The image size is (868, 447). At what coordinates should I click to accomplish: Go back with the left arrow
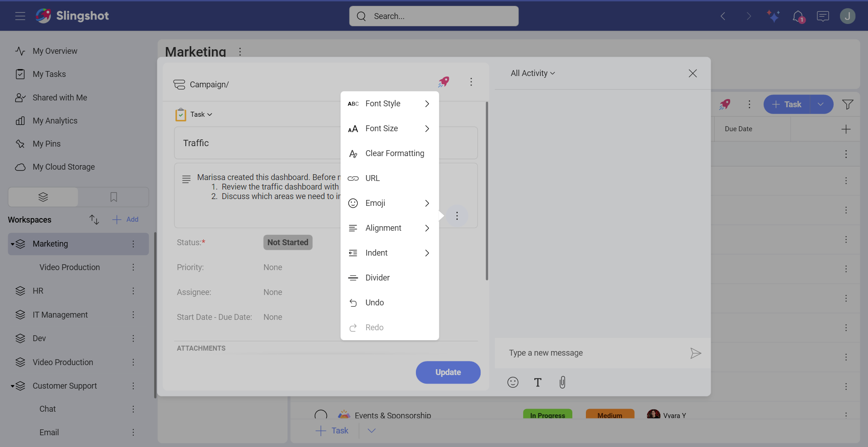point(723,16)
